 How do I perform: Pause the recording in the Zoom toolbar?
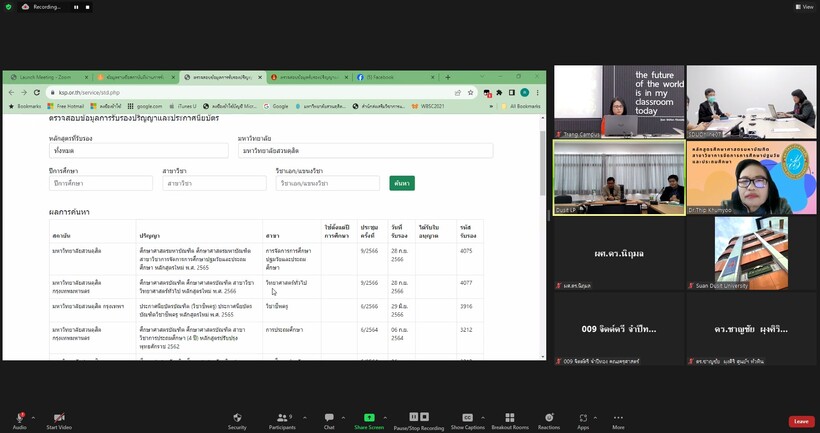(414, 417)
